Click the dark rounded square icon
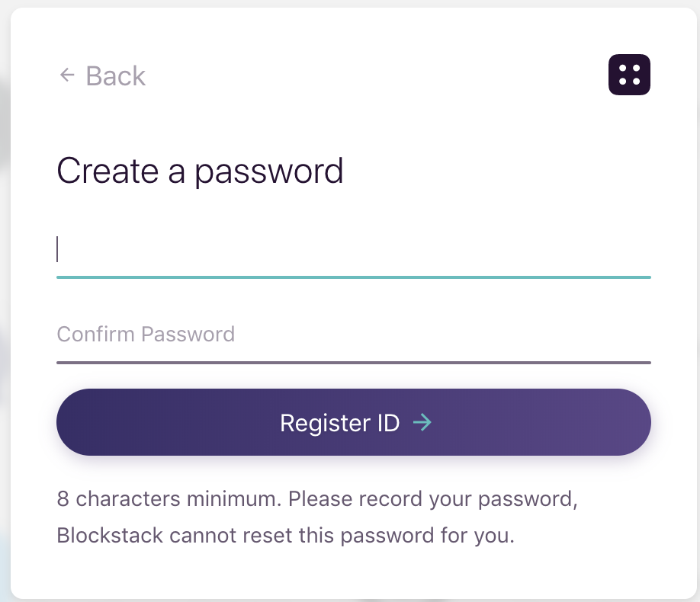This screenshot has width=700, height=602. (629, 74)
